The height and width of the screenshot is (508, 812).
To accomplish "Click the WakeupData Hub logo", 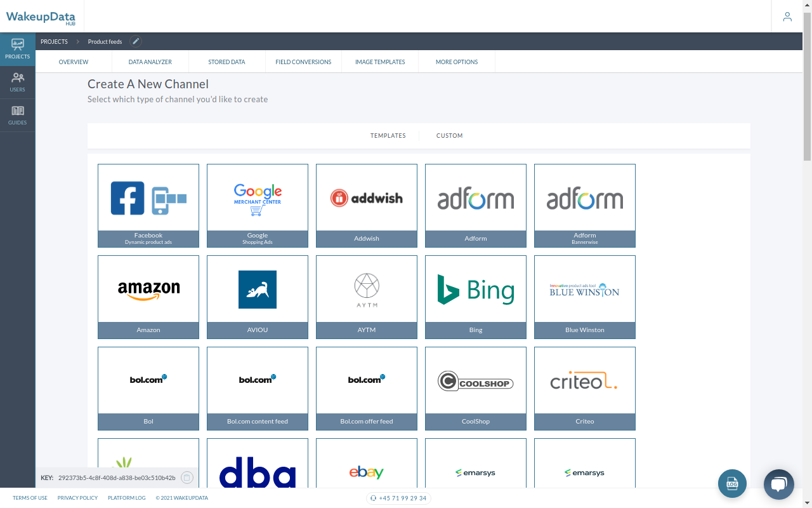I will tap(41, 17).
